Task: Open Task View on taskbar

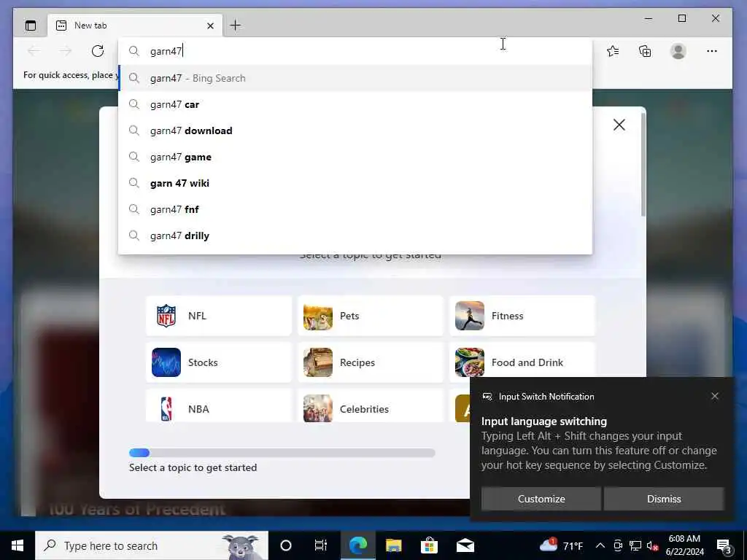Action: (321, 545)
